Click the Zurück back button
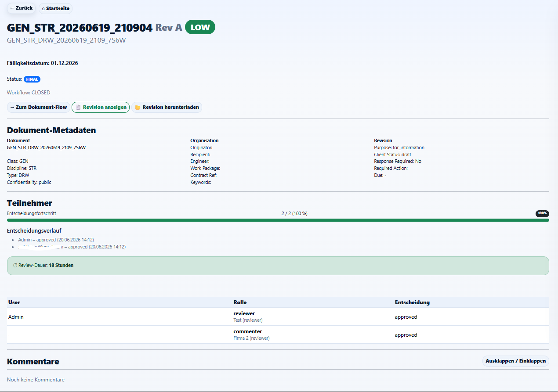Screen dimensions: 558x392 click(21, 8)
